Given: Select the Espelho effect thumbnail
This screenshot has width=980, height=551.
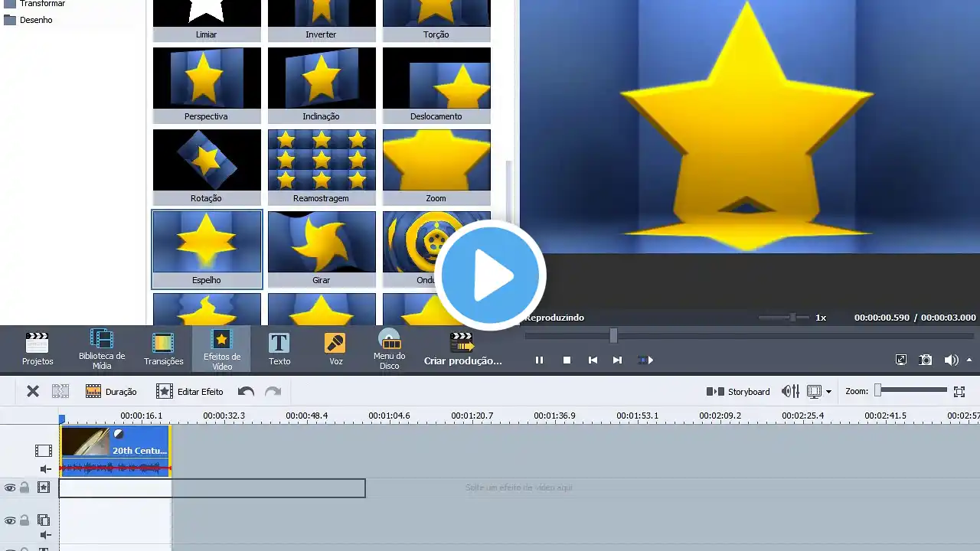Looking at the screenshot, I should [x=207, y=249].
